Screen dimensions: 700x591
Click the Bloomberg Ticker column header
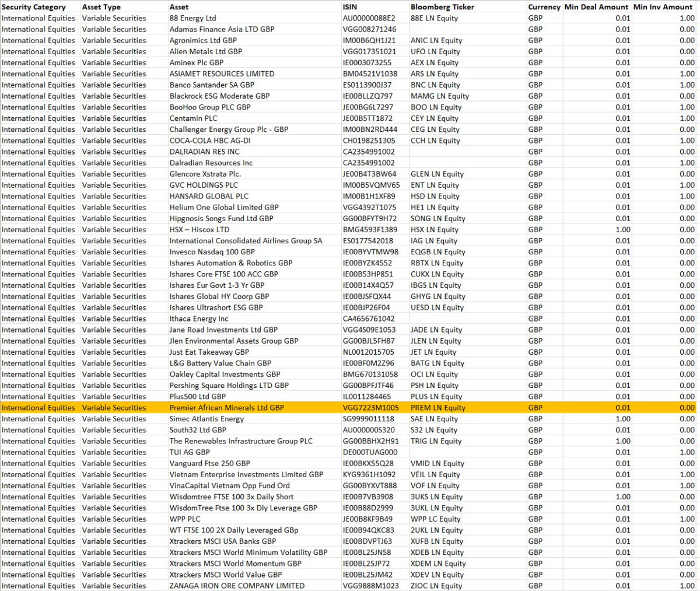(x=442, y=7)
